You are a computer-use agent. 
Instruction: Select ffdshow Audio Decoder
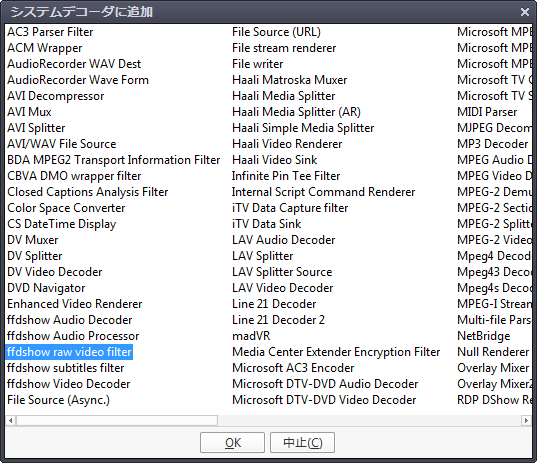pyautogui.click(x=70, y=320)
